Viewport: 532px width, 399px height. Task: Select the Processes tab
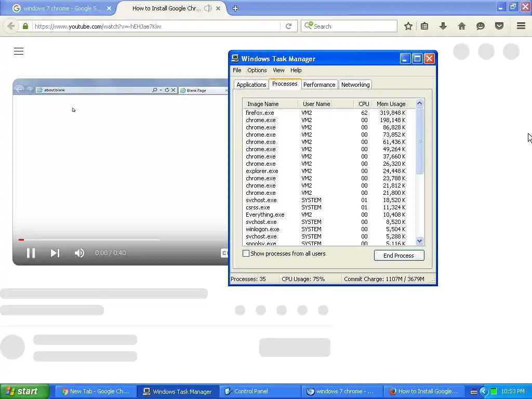point(285,84)
